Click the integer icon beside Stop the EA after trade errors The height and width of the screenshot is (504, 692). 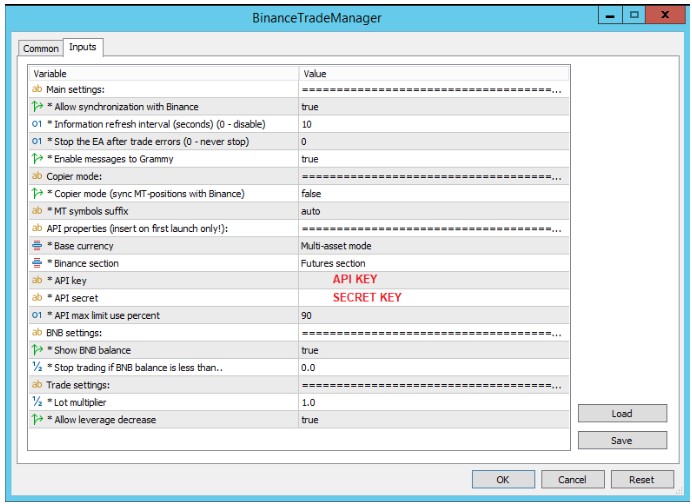point(37,141)
